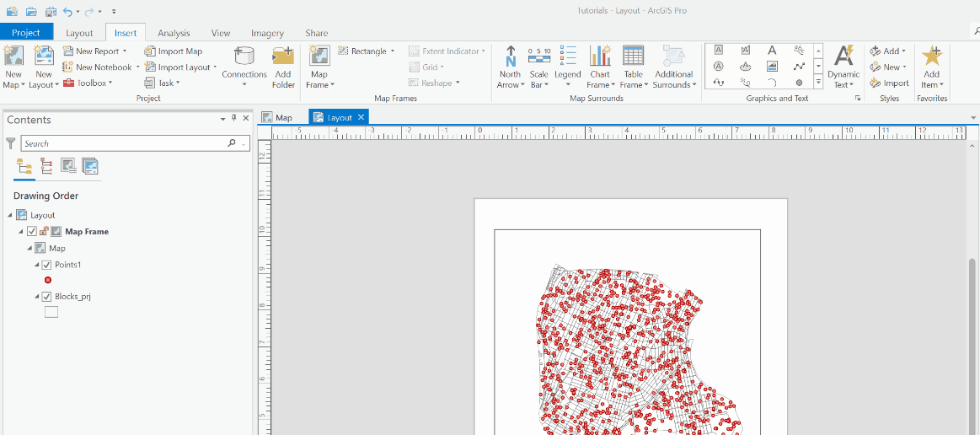Select the rectangle text graphic tool
Viewport: 980px width, 435px height.
(x=719, y=50)
